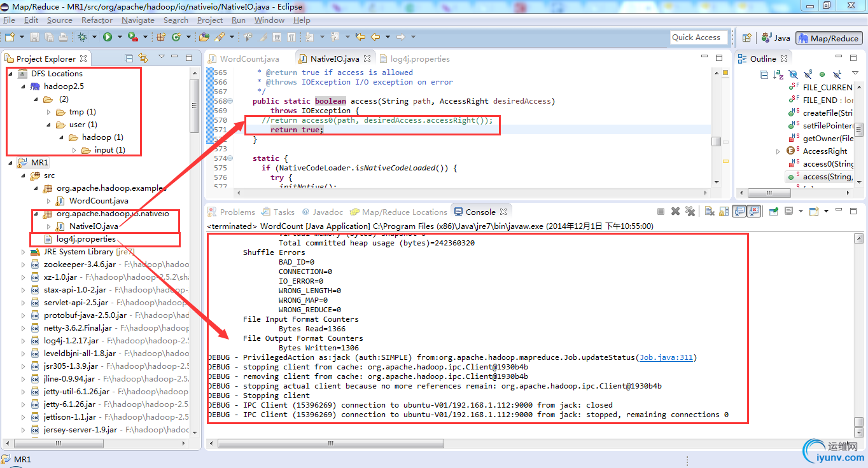Collapse all in Project Explorer

[129, 58]
